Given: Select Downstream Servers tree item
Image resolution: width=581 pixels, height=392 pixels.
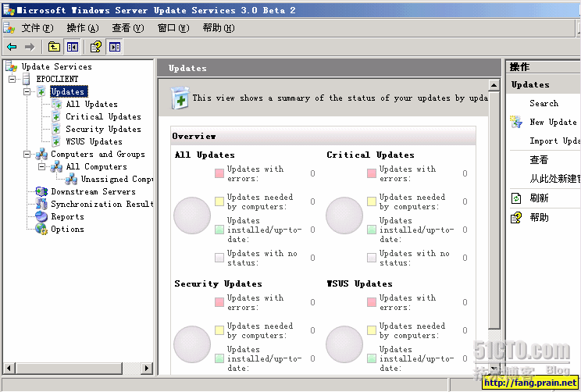Looking at the screenshot, I should 93,191.
